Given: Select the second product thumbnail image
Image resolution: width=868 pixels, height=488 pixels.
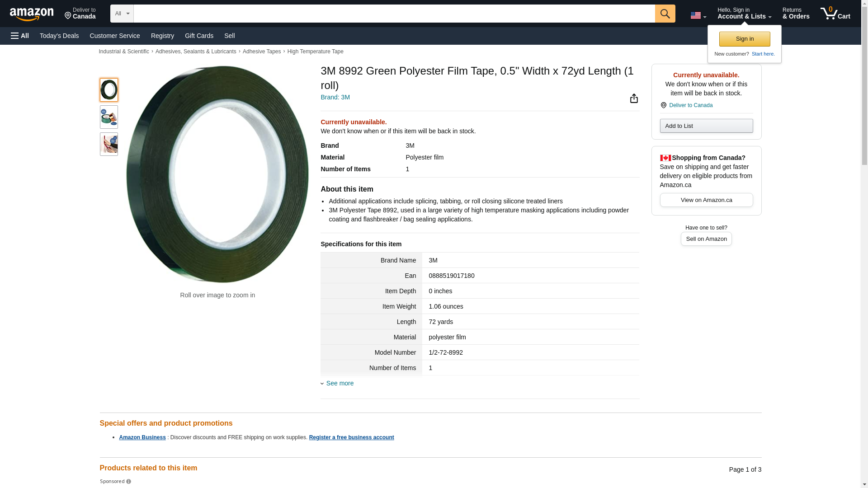Looking at the screenshot, I should click(x=109, y=117).
